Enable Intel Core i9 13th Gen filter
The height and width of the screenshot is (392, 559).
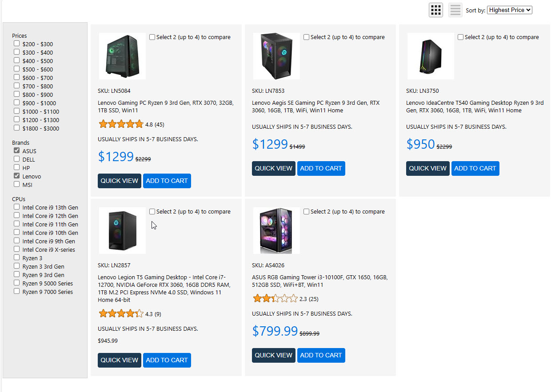17,207
